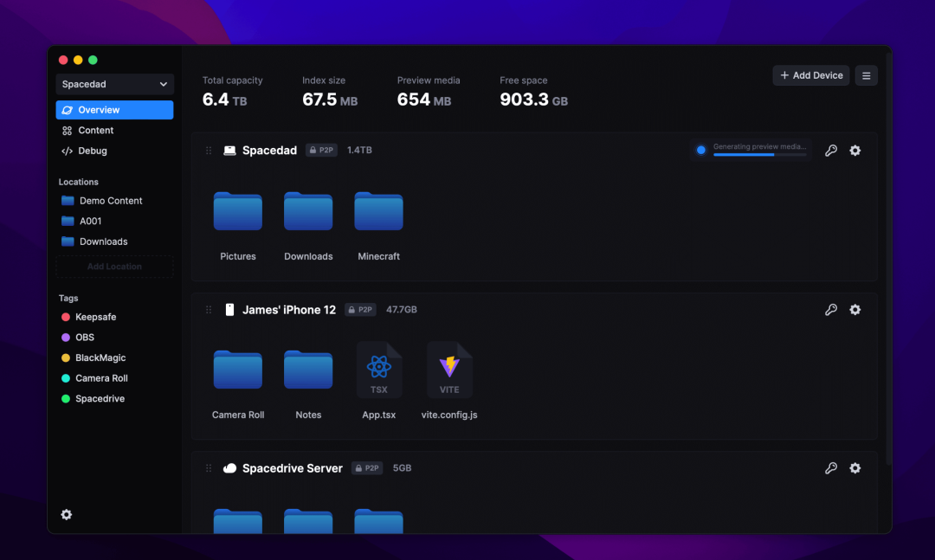Click the Spacedad device title

pos(269,151)
